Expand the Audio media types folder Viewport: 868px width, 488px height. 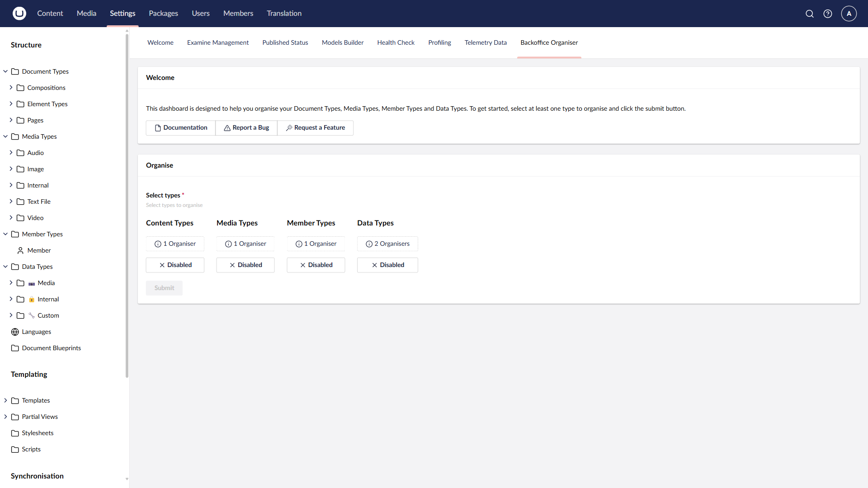coord(11,153)
